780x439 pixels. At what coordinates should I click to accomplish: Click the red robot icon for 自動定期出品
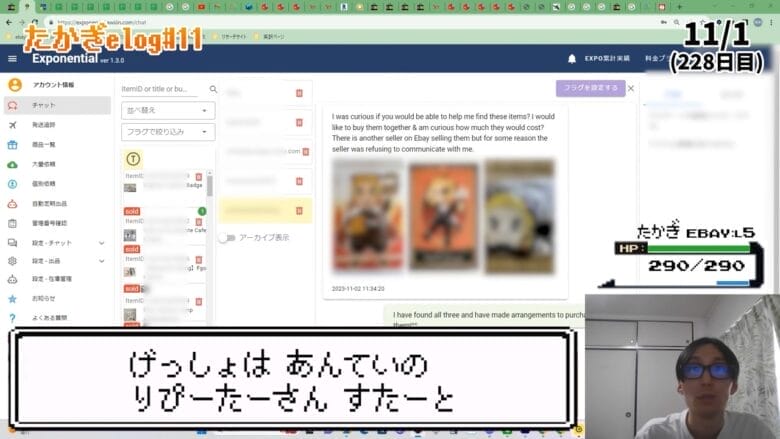13,204
